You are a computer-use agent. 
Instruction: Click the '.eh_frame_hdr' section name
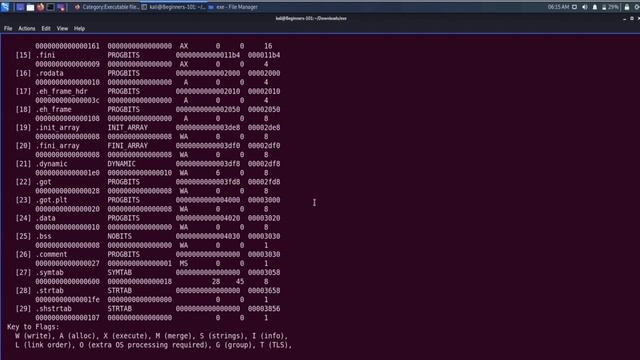61,91
